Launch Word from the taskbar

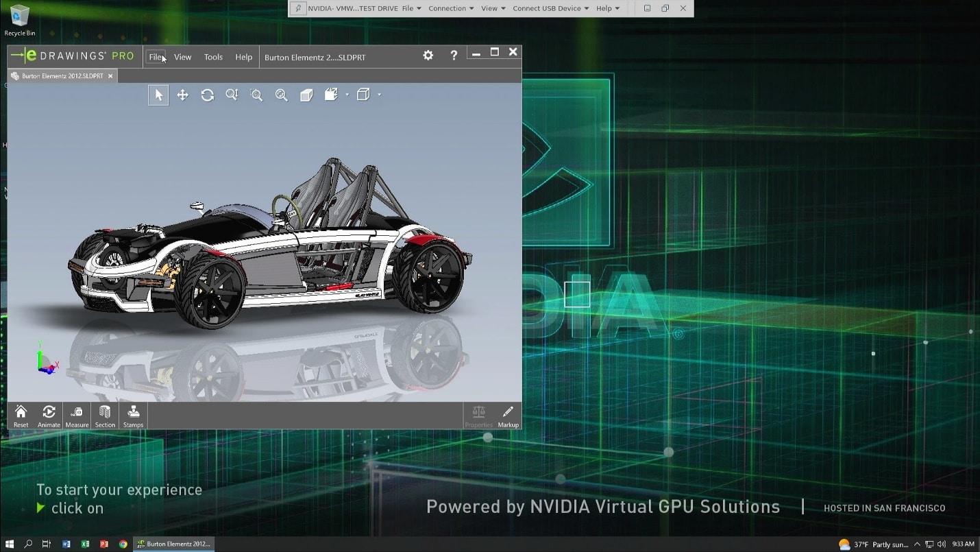click(x=66, y=544)
